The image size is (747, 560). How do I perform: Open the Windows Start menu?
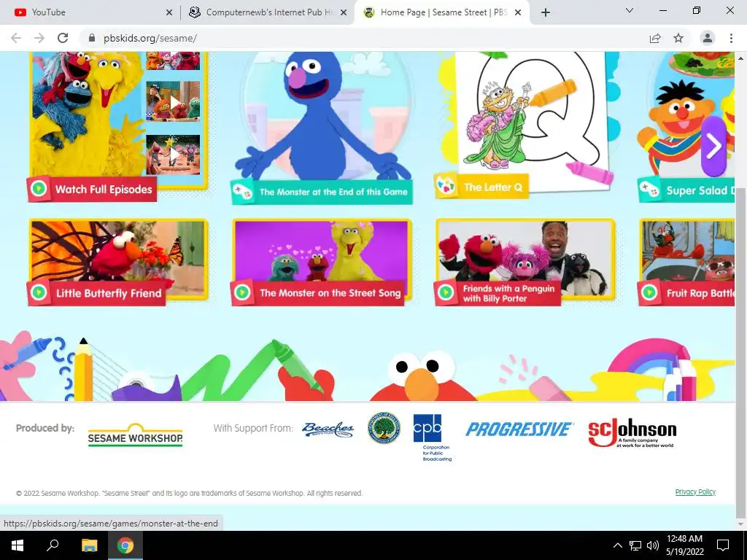pos(18,545)
